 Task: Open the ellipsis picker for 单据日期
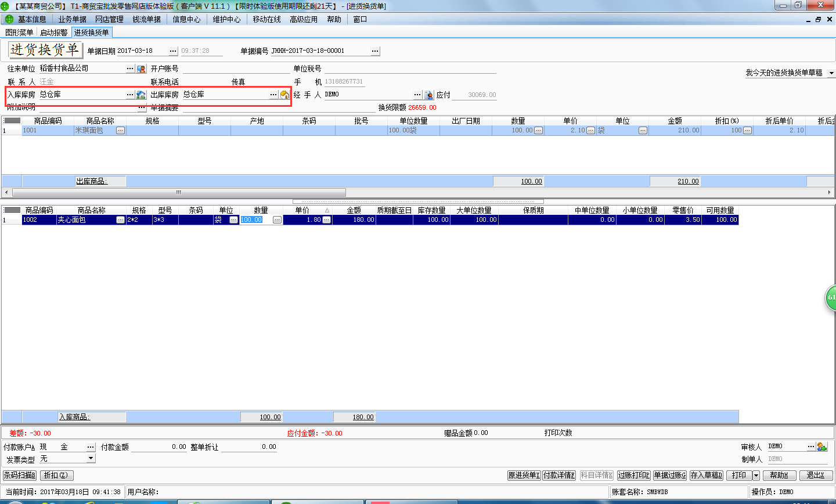click(x=172, y=51)
